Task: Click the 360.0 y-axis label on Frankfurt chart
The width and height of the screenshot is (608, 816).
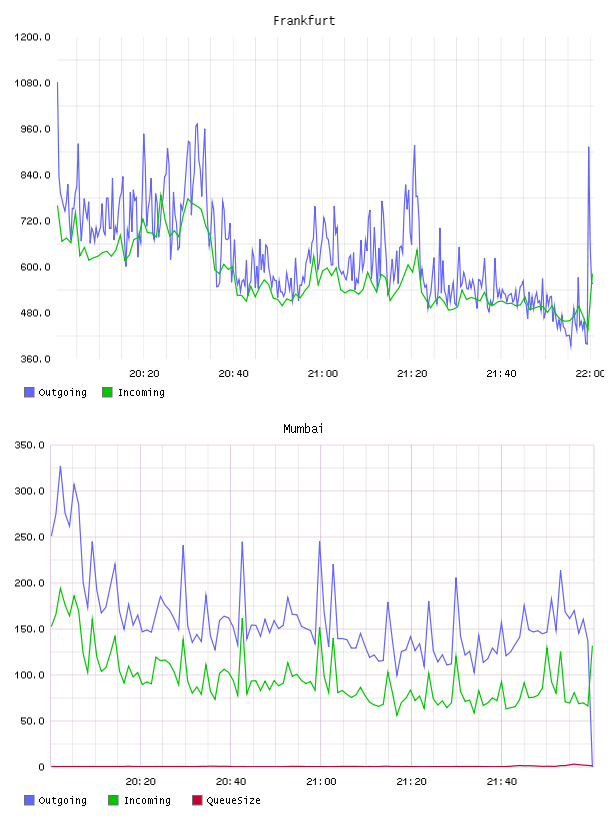Action: (35, 359)
